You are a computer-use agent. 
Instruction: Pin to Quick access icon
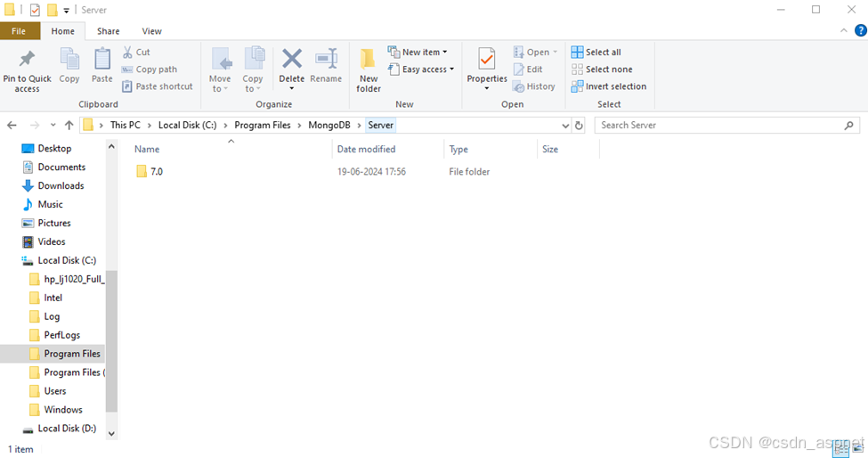[x=27, y=59]
